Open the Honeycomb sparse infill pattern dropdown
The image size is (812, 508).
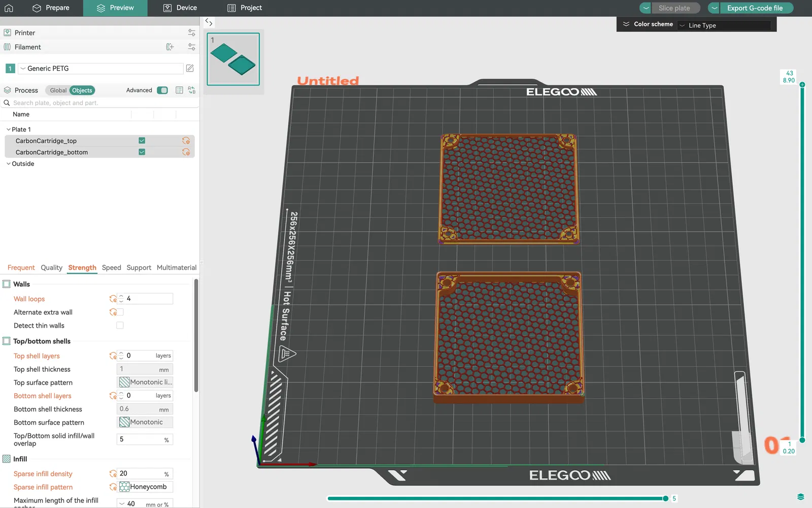[x=146, y=487]
